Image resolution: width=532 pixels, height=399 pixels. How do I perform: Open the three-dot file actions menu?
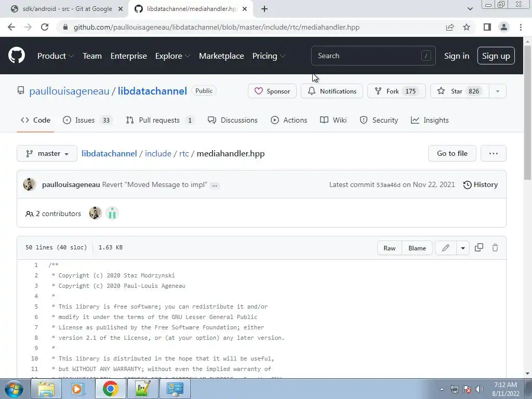(494, 153)
